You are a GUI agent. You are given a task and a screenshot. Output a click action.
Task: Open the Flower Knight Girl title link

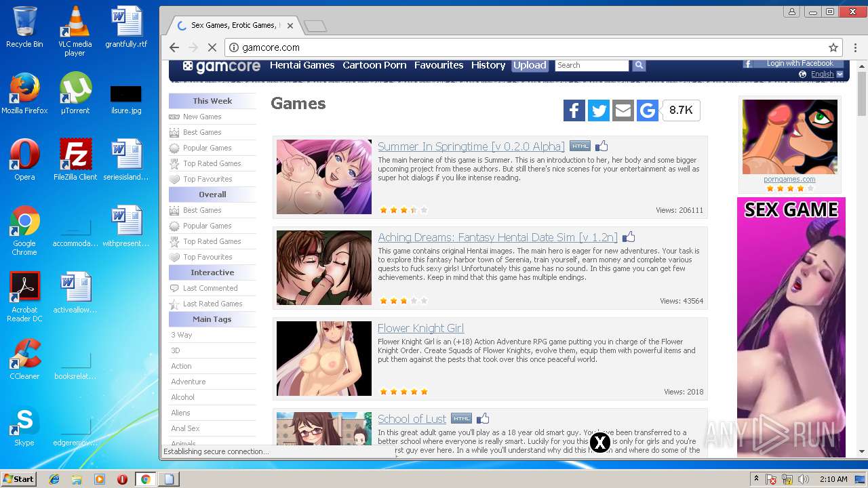[420, 328]
